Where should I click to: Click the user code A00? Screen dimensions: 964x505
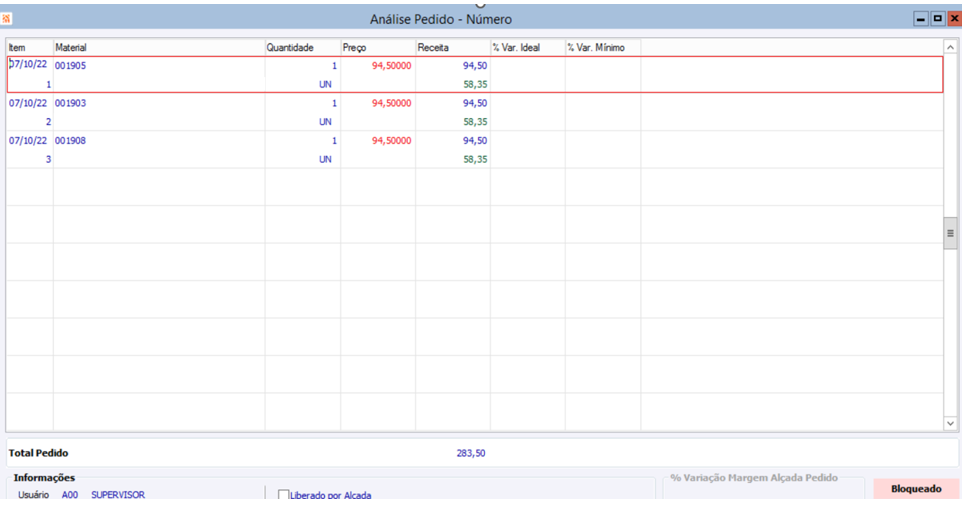pos(69,495)
